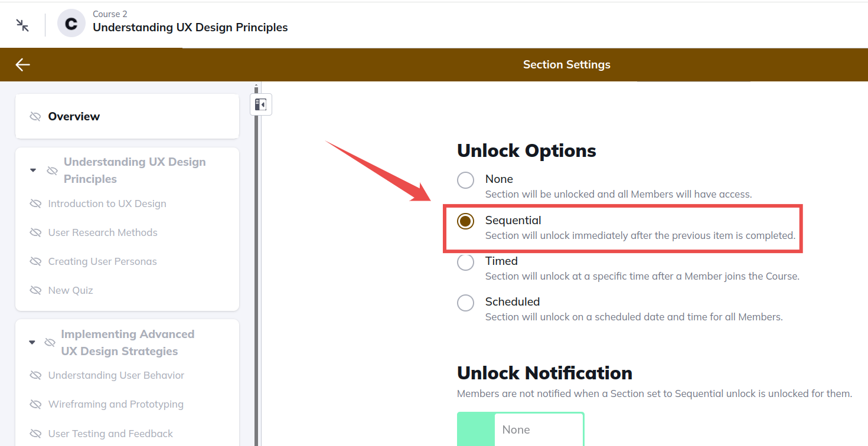Image resolution: width=868 pixels, height=446 pixels.
Task: Click hidden-eye icon beside Introduction to UX Design
Action: tap(35, 204)
